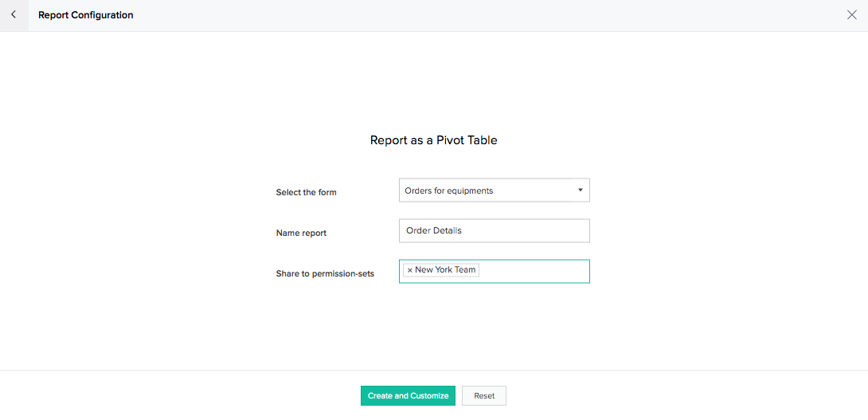868x420 pixels.
Task: Click the Name report label
Action: (301, 234)
